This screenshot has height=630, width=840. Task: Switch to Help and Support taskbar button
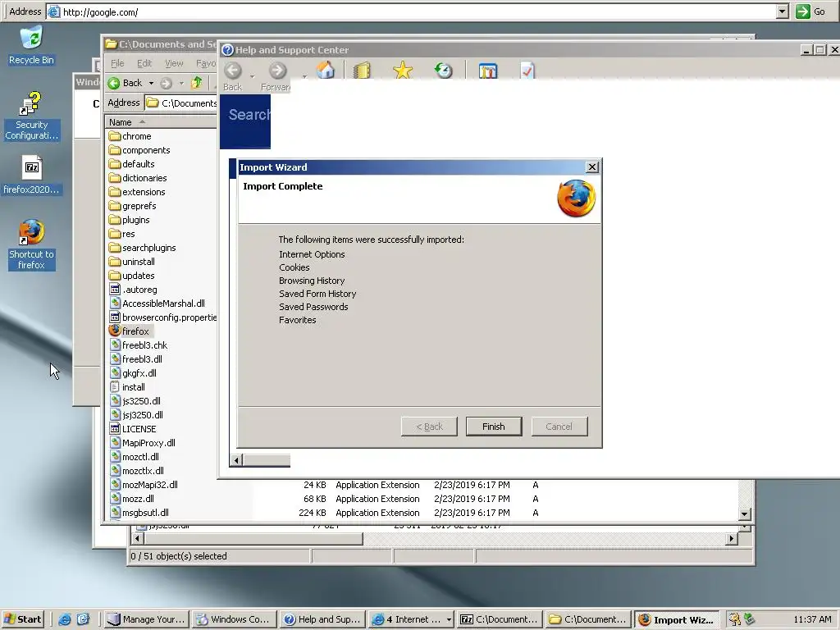coord(323,619)
